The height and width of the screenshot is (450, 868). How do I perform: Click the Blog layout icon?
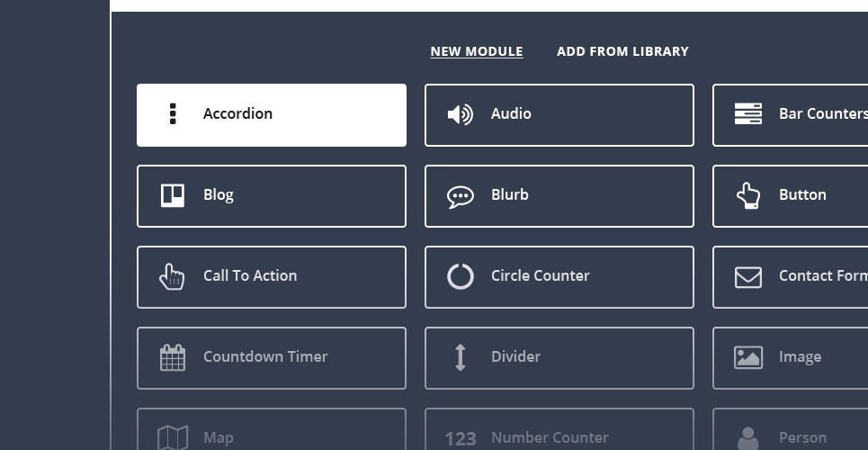(173, 195)
